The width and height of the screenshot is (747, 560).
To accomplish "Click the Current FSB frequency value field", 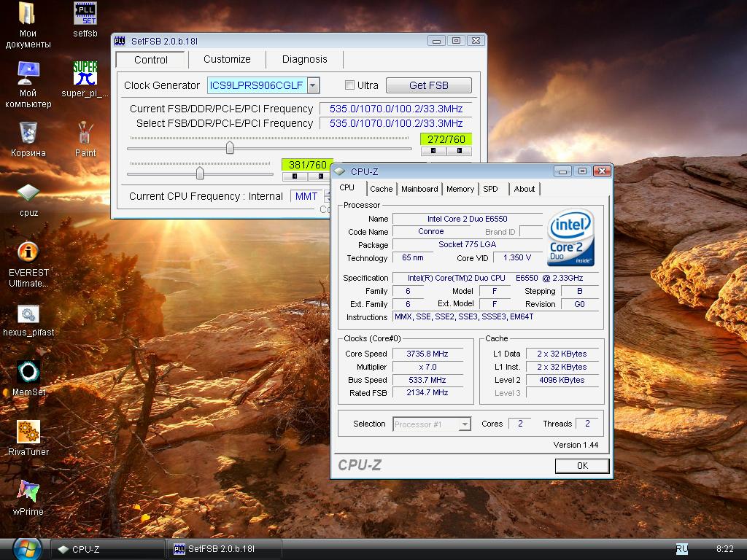I will [x=396, y=109].
